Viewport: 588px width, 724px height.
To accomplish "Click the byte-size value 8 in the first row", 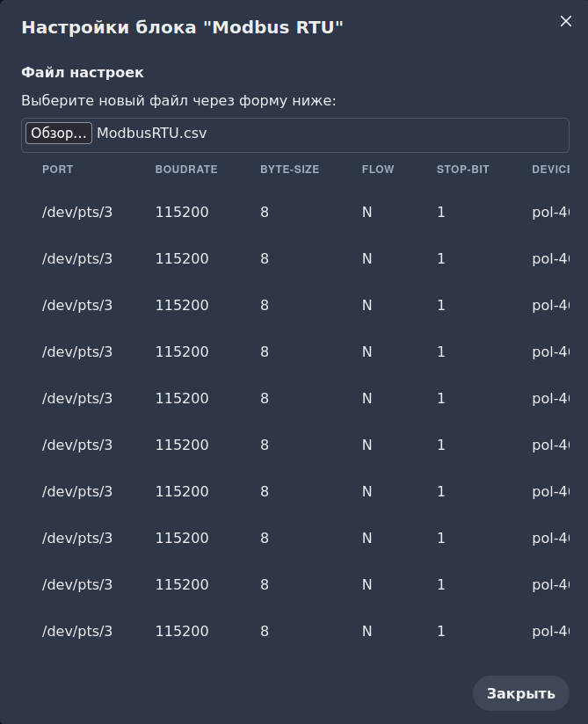I will (265, 213).
